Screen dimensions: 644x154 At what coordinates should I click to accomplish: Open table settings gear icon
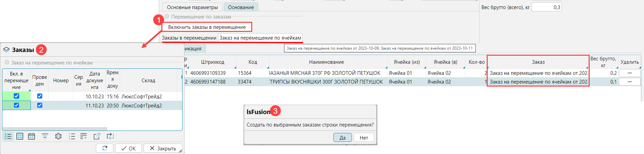(x=58, y=136)
